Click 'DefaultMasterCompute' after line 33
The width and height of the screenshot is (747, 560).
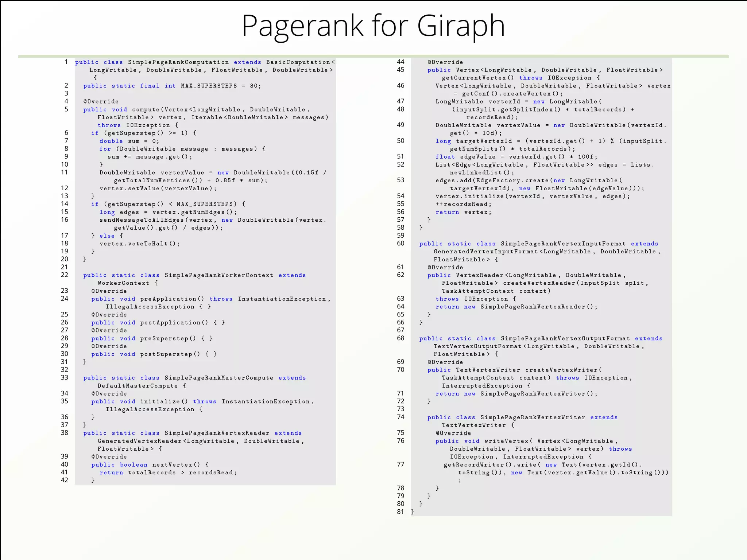point(138,386)
